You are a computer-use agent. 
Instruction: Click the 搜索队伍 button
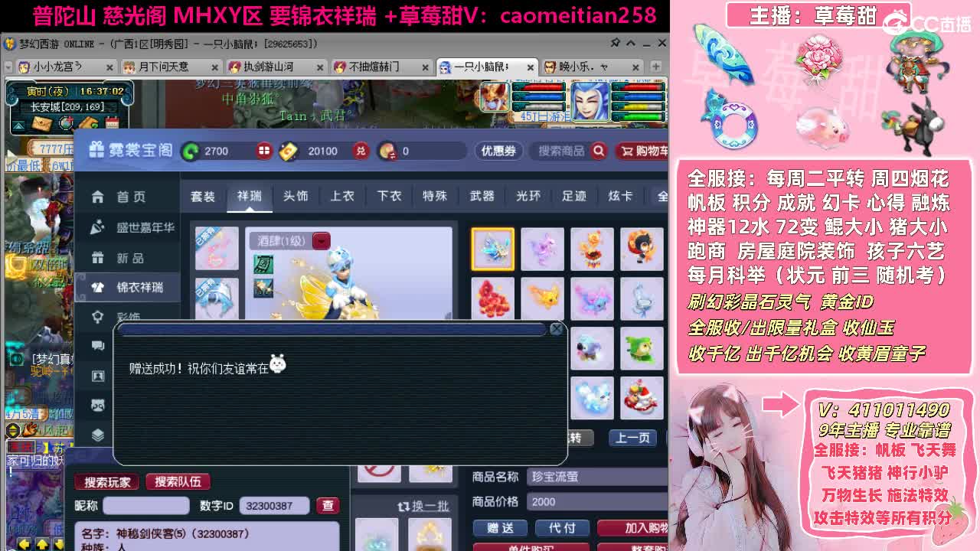coord(178,481)
